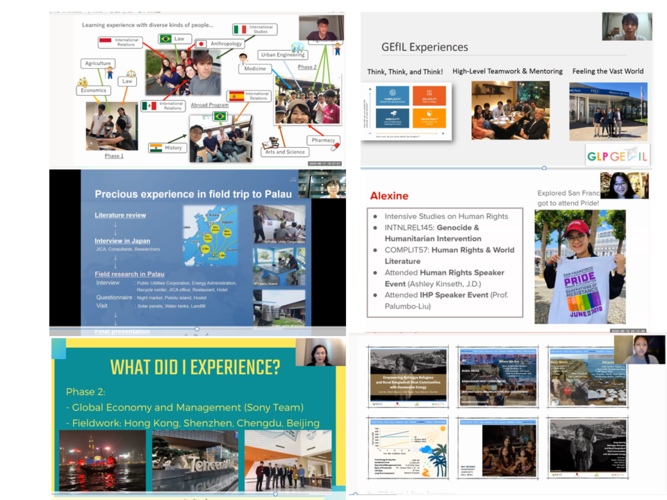Screen dimensions: 667x500
Task: Click the four-quadrant chart under Think, Think, and Think!
Action: 407,111
